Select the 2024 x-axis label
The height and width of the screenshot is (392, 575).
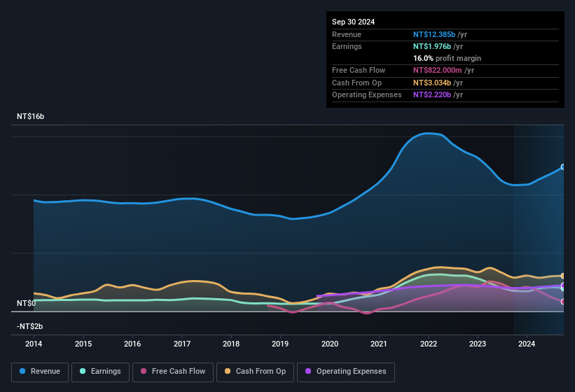527,344
